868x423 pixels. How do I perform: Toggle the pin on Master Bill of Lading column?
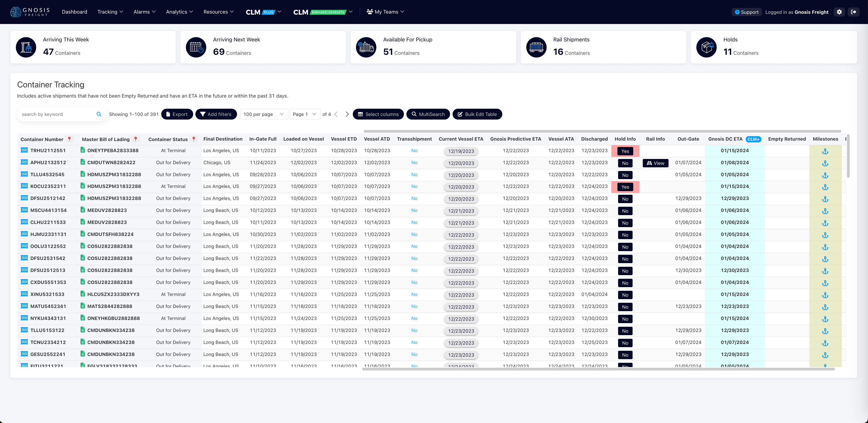coord(136,139)
